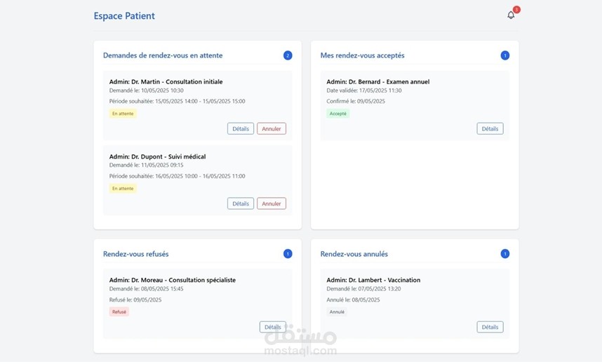Click the red 'Refusé' status tag

(x=119, y=312)
